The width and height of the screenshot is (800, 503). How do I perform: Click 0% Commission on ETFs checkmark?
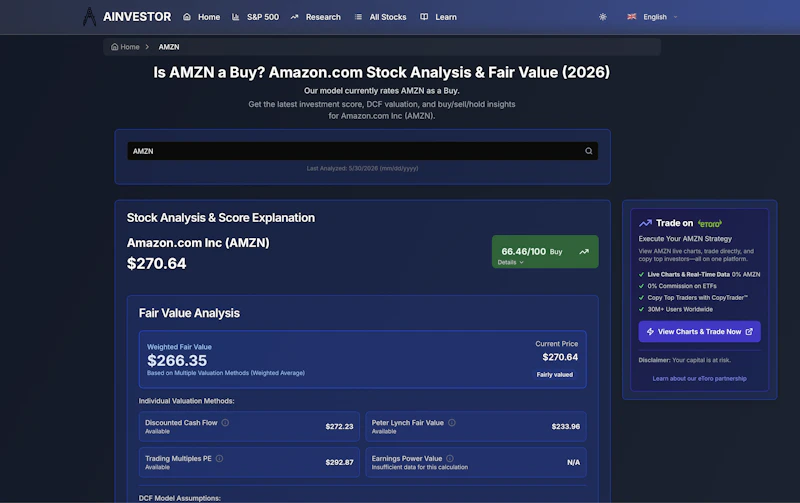(641, 286)
